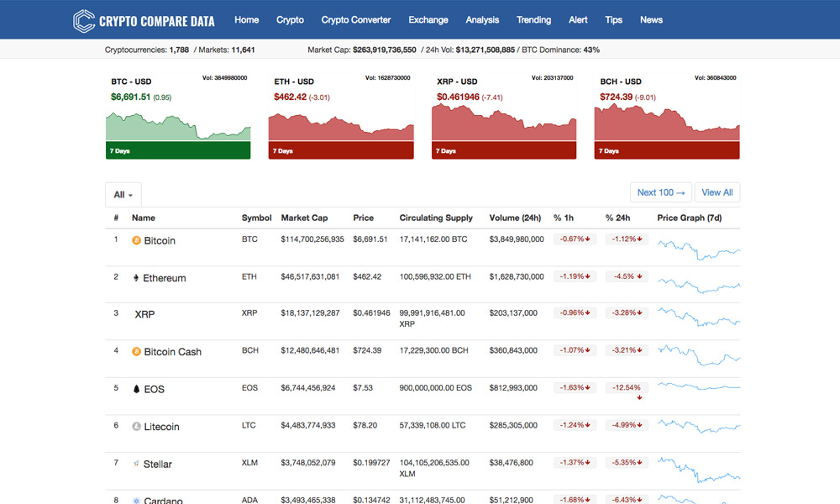Click the Ethereum coin icon
Viewport: 840px width, 504px height.
(x=137, y=278)
